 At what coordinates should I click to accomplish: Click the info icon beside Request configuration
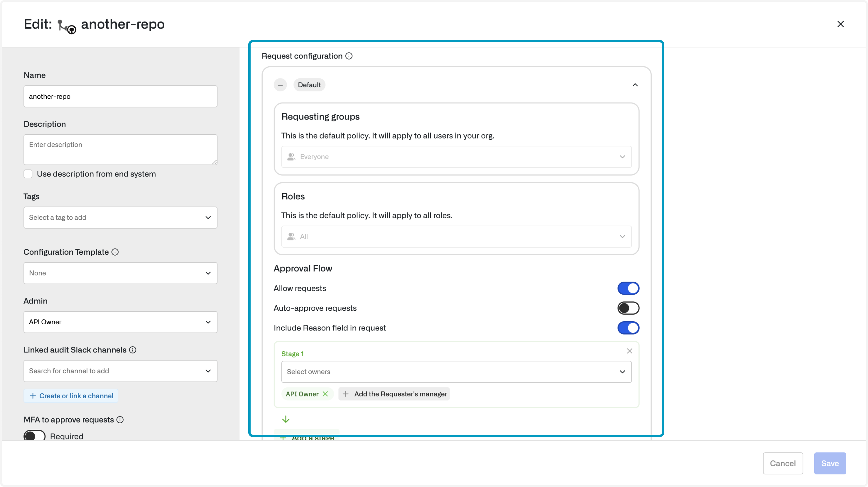(349, 56)
